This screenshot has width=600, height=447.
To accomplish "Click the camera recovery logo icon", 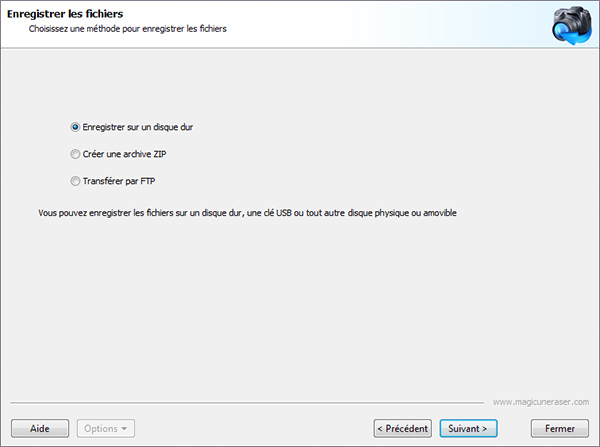I will coord(572,25).
